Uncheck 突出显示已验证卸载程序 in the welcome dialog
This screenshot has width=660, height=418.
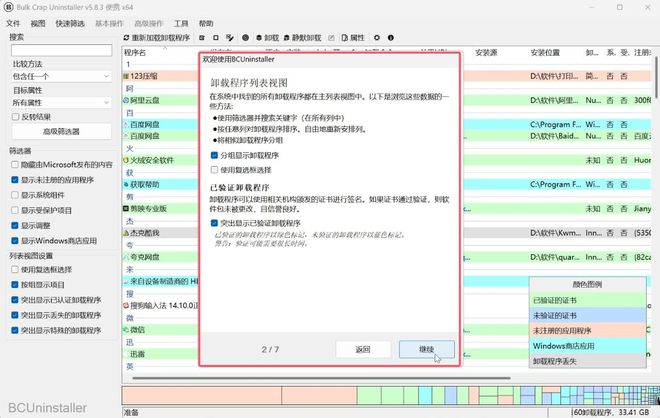pos(214,223)
